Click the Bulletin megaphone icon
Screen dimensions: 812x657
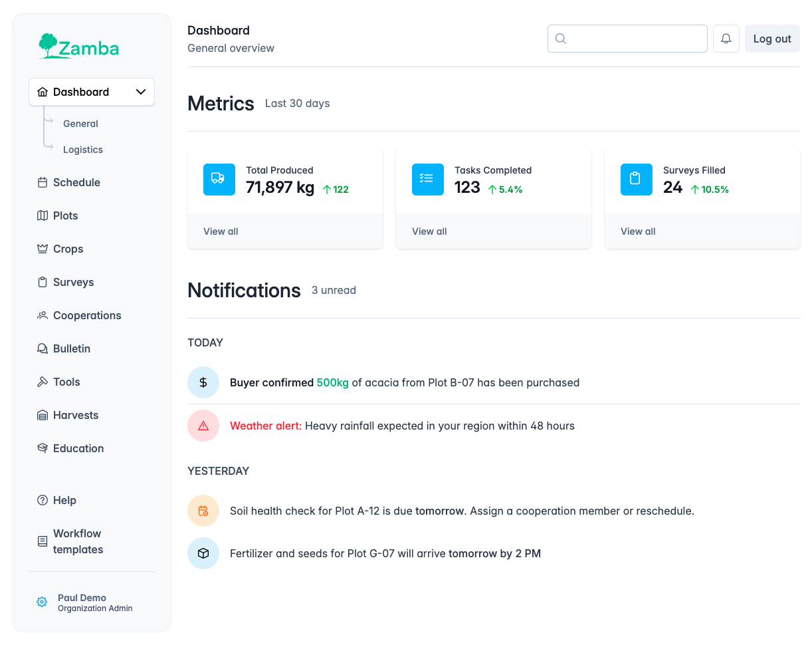coord(42,348)
